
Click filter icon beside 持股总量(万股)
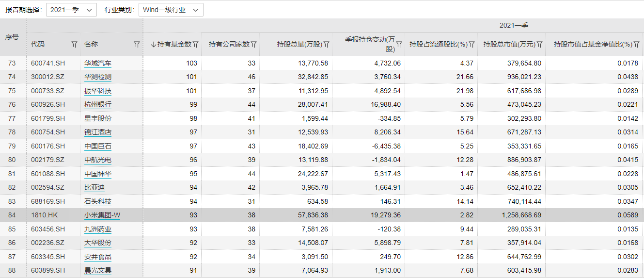(x=327, y=45)
